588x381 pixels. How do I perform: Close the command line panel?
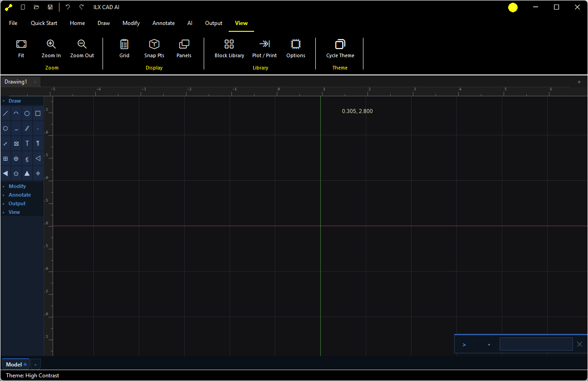click(579, 344)
